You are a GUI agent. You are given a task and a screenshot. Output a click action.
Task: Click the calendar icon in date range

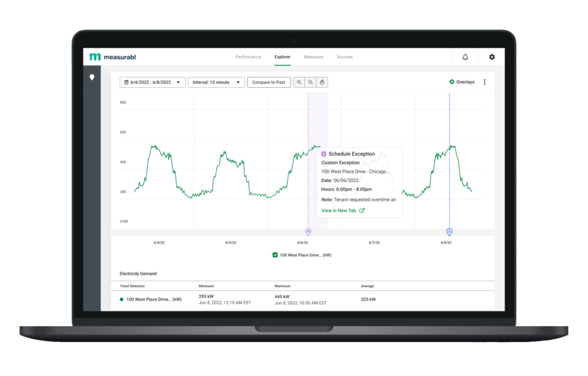point(126,82)
